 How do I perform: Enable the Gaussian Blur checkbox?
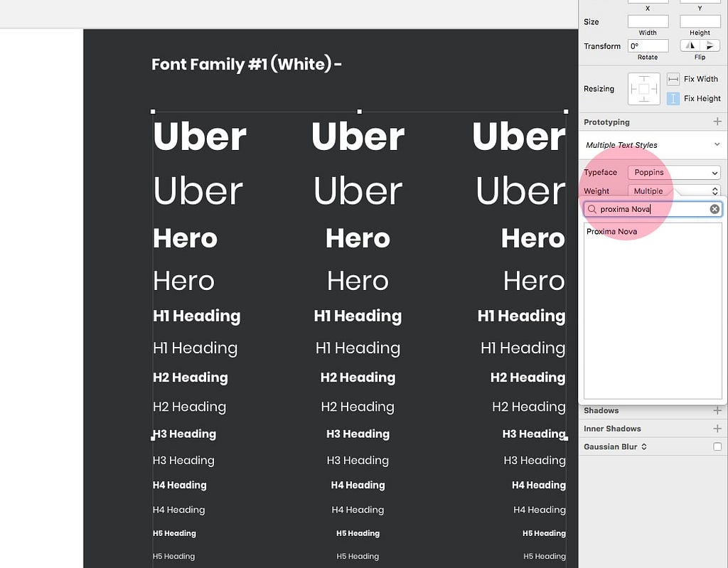pos(717,446)
